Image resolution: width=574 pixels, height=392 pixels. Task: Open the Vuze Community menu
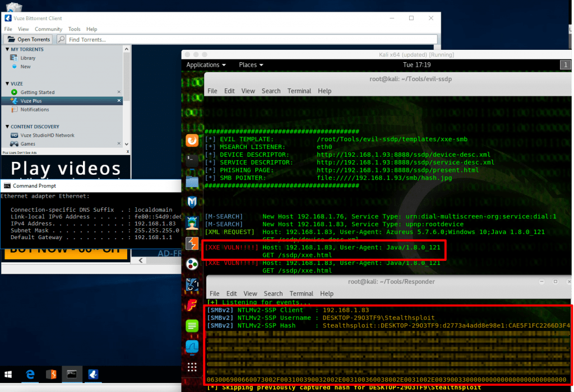click(49, 29)
